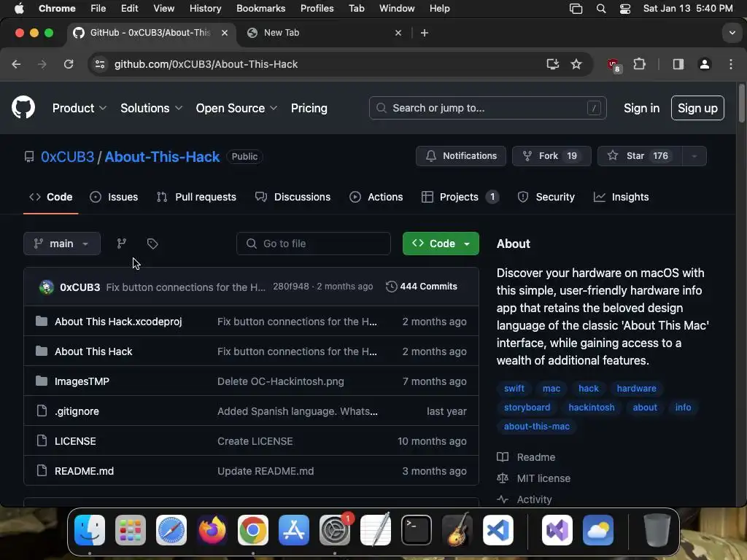The height and width of the screenshot is (560, 747).
Task: Open the README.md file
Action: [85, 471]
